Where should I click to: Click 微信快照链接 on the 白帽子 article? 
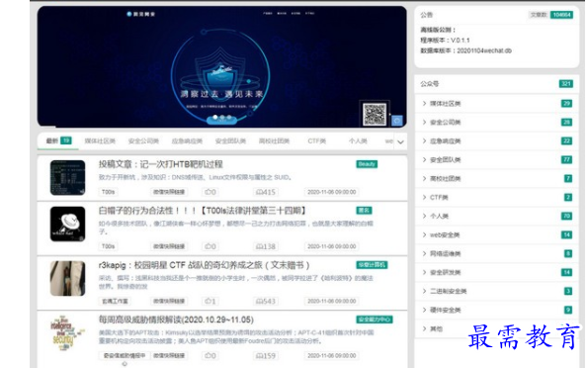[x=169, y=246]
